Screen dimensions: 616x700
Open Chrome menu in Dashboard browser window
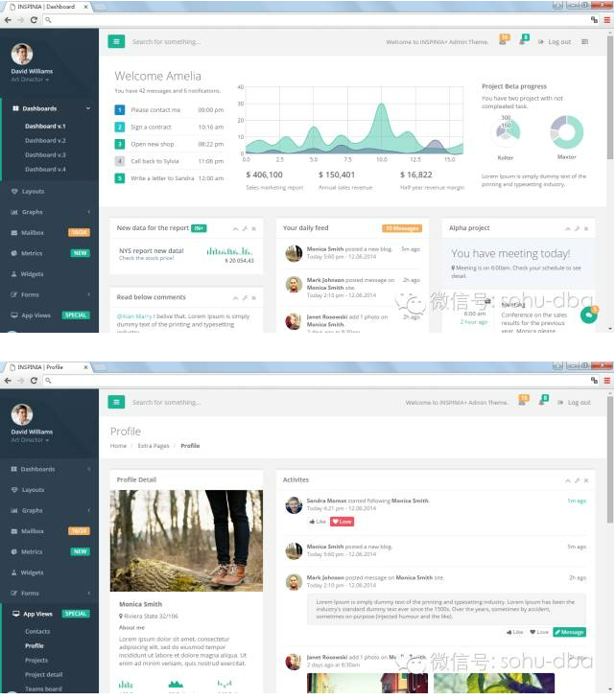pos(607,20)
